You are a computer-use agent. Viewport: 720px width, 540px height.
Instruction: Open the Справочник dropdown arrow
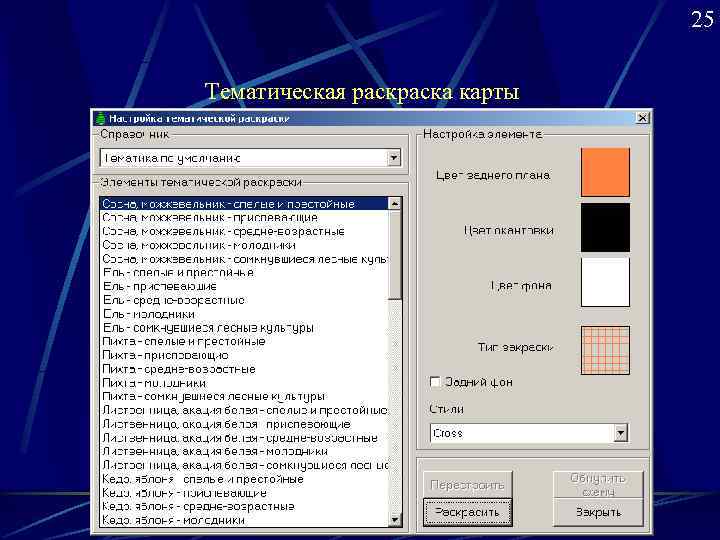coord(394,158)
